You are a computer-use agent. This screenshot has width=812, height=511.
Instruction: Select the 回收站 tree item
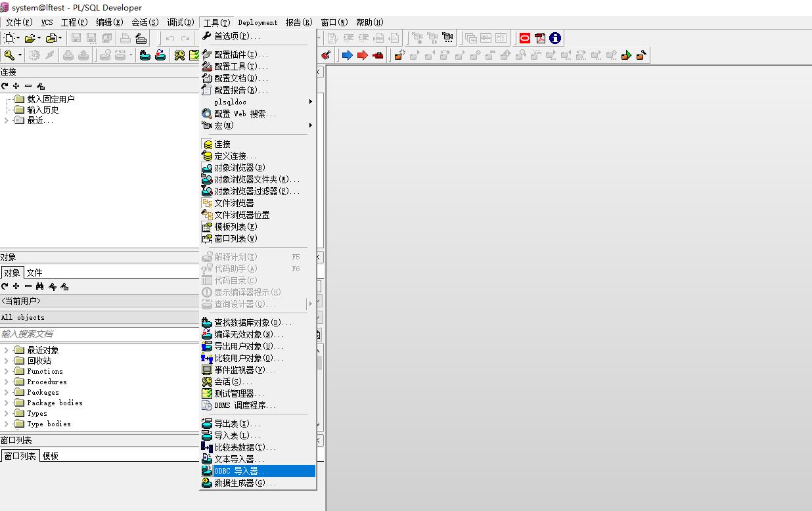coord(39,361)
